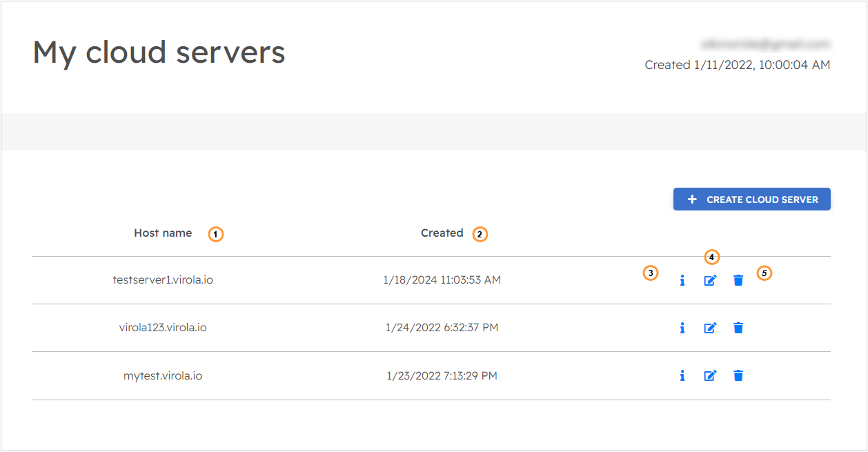
Task: Delete the testserver1.virola.io server
Action: 738,279
